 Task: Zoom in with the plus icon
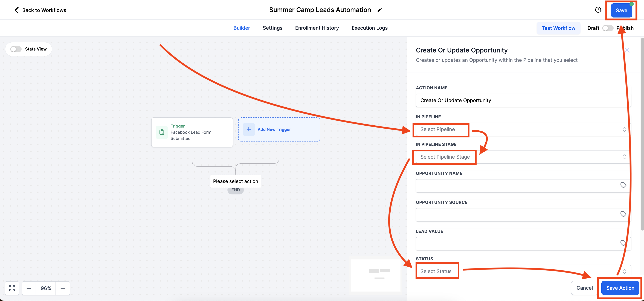click(x=29, y=288)
